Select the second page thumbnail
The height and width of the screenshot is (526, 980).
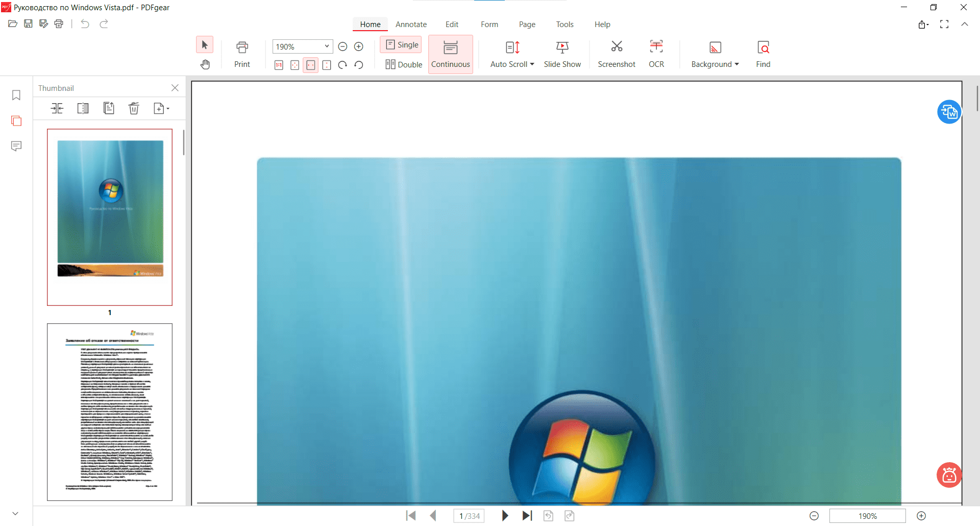pyautogui.click(x=110, y=412)
